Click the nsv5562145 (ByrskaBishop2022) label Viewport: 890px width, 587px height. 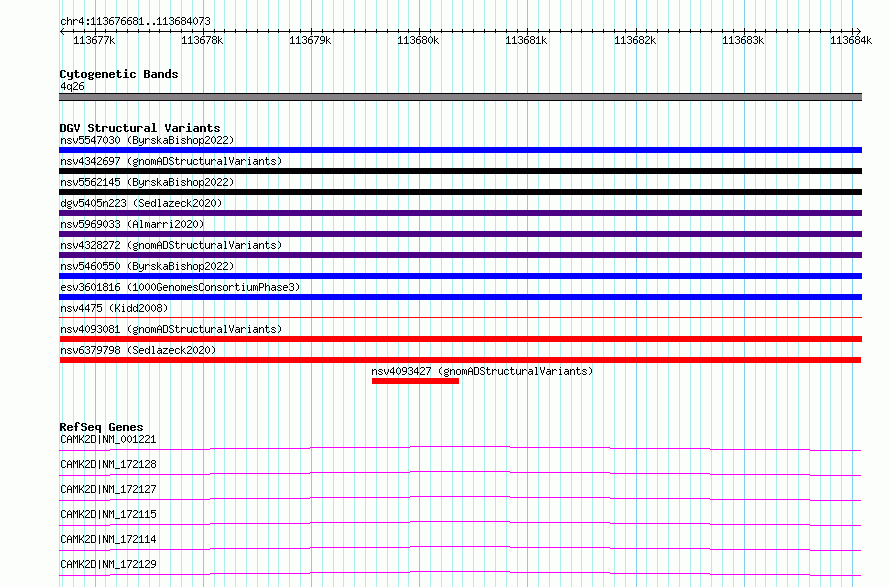[x=147, y=182]
